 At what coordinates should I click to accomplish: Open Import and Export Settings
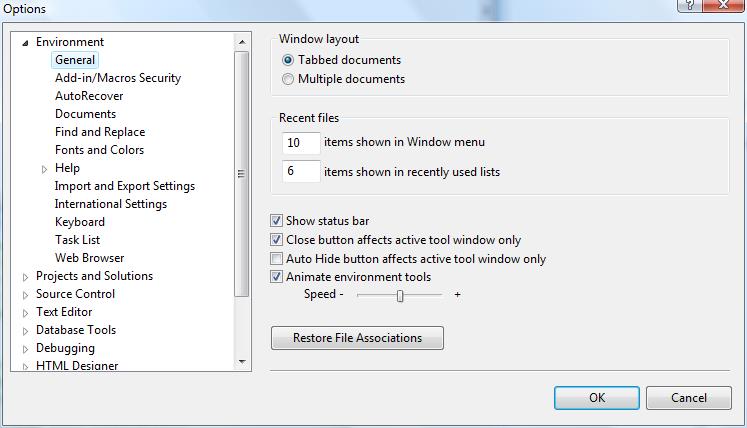click(125, 186)
